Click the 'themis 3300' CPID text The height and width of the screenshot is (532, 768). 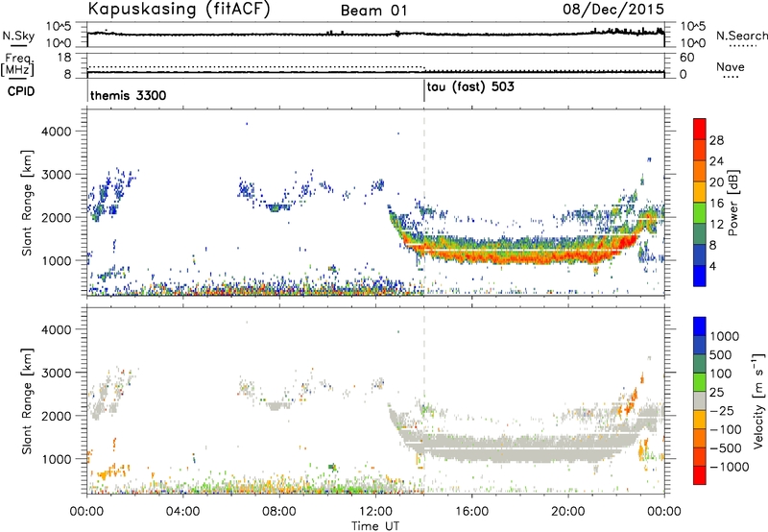coord(129,95)
